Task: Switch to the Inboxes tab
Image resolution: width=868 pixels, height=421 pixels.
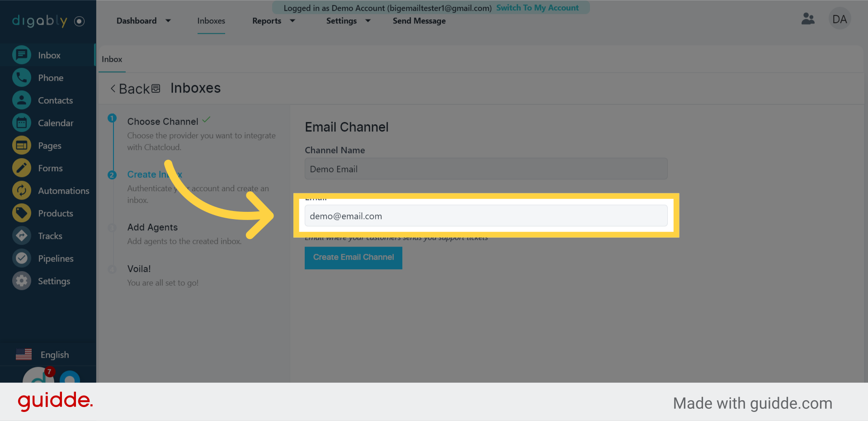Action: (211, 21)
